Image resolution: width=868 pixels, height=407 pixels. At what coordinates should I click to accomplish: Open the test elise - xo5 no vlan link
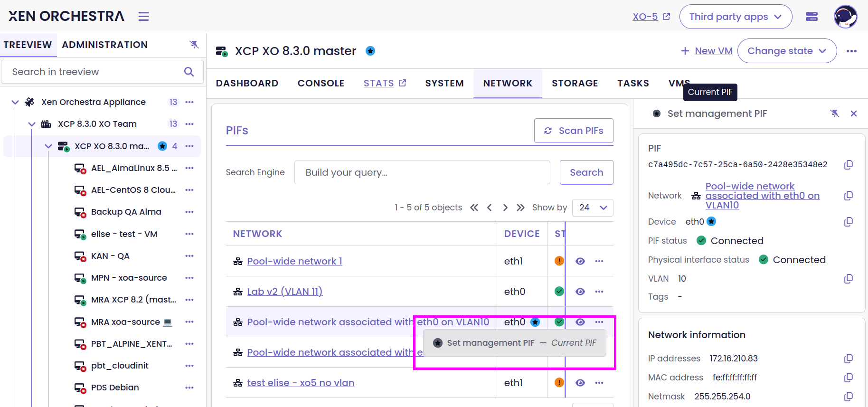(x=301, y=383)
